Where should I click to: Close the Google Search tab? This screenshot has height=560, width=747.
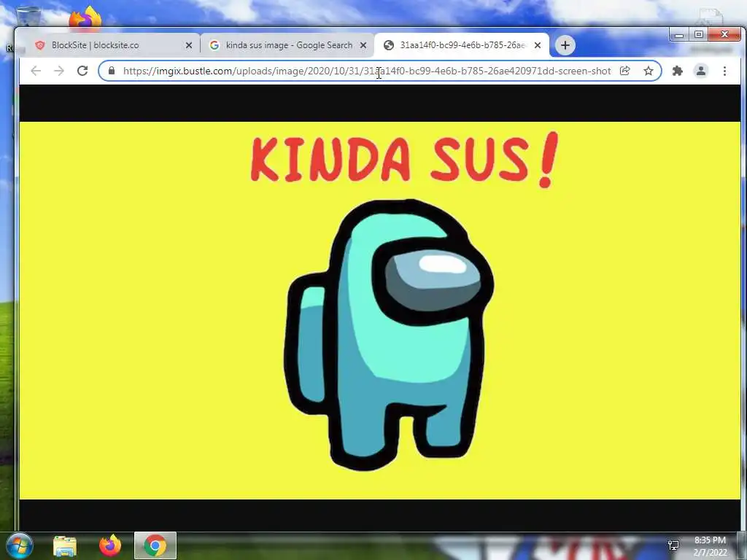(x=363, y=45)
